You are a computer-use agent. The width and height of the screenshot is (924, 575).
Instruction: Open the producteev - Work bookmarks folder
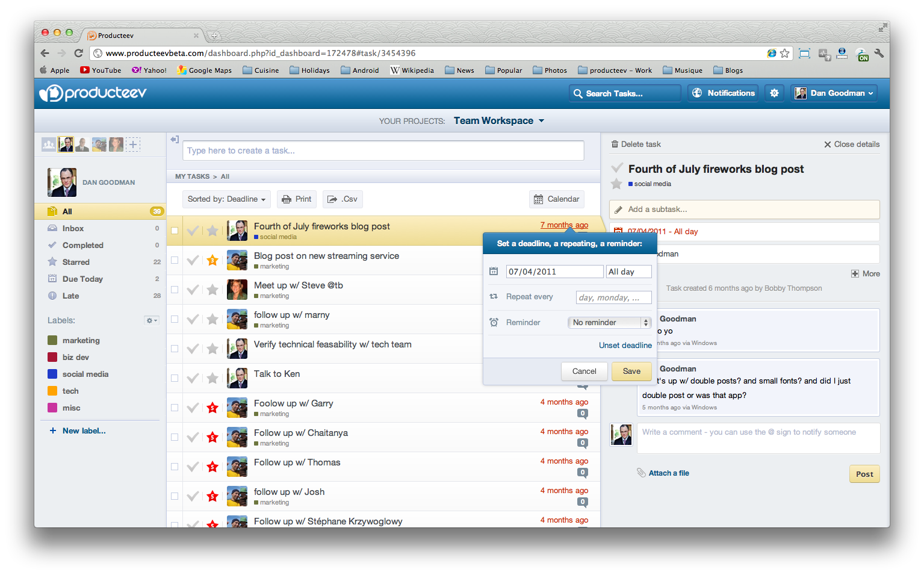615,70
